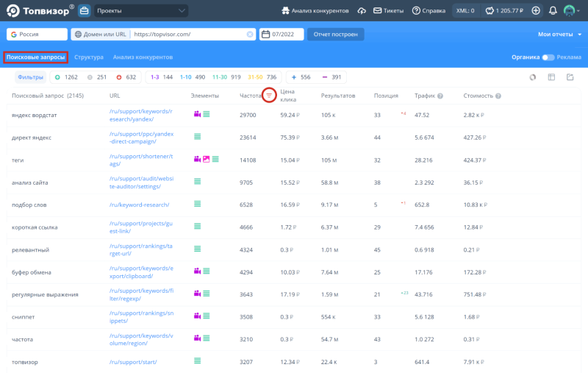
Task: Click the export icon above the table
Action: point(570,77)
